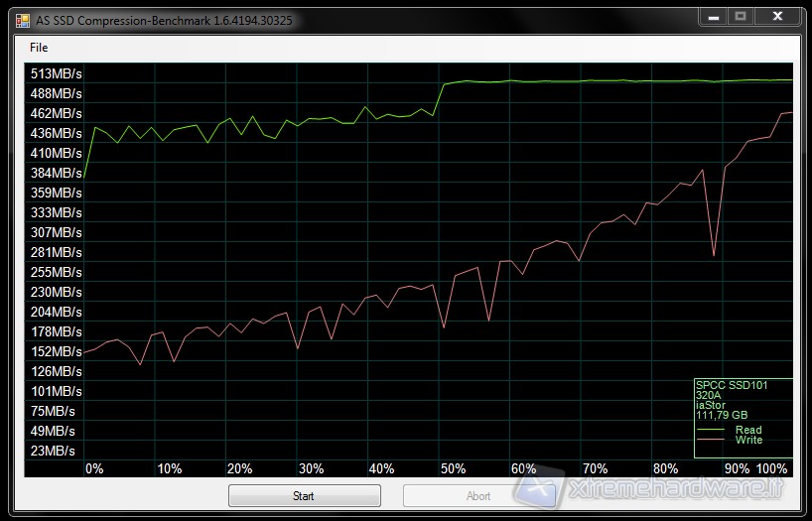This screenshot has width=812, height=521.
Task: Maximize the Compression-Benchmark window
Action: click(740, 17)
